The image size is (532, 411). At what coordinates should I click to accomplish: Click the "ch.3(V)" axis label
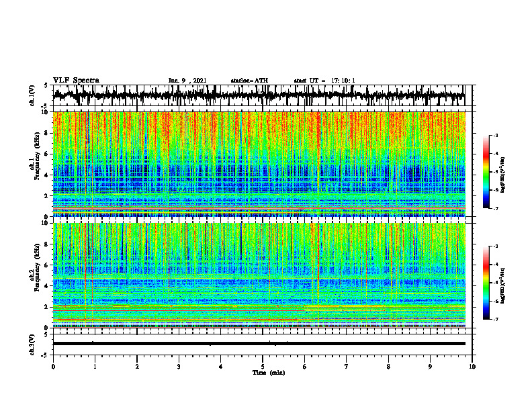pyautogui.click(x=32, y=345)
